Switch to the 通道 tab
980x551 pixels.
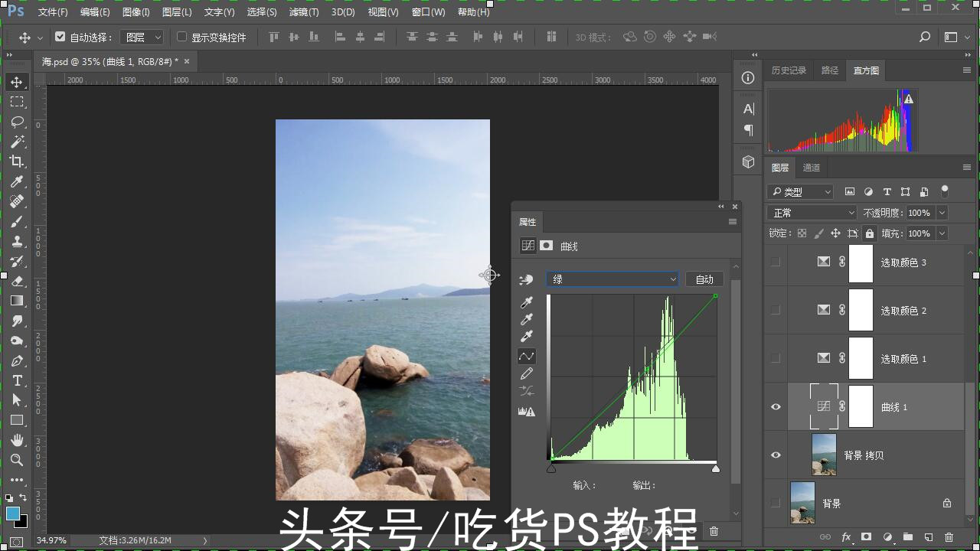(812, 168)
